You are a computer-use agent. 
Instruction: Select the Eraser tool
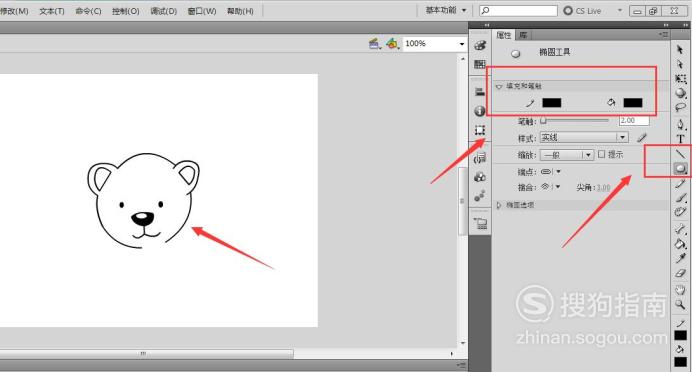click(x=680, y=273)
